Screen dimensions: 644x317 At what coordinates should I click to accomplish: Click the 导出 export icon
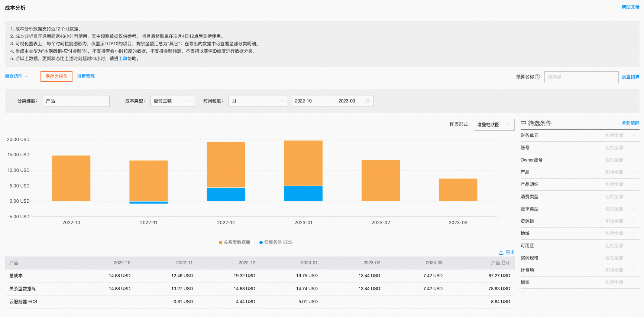click(501, 252)
